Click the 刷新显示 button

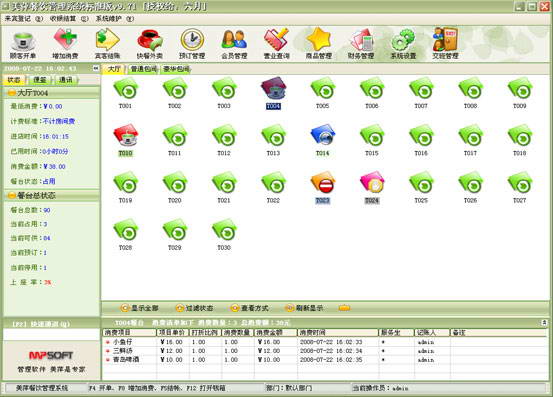(304, 308)
